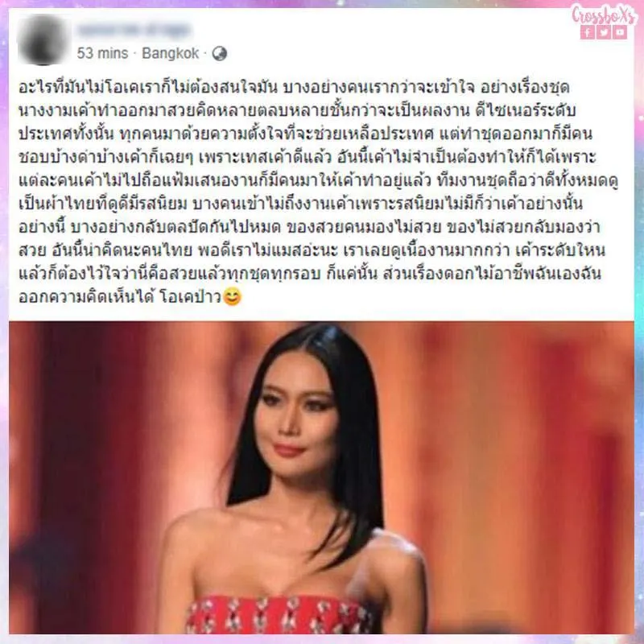Open the blurred round profile picture
This screenshot has height=644, width=644.
(x=43, y=39)
